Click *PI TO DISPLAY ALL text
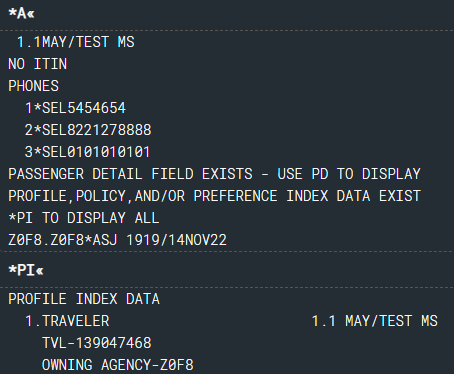This screenshot has width=454, height=374. (x=84, y=218)
